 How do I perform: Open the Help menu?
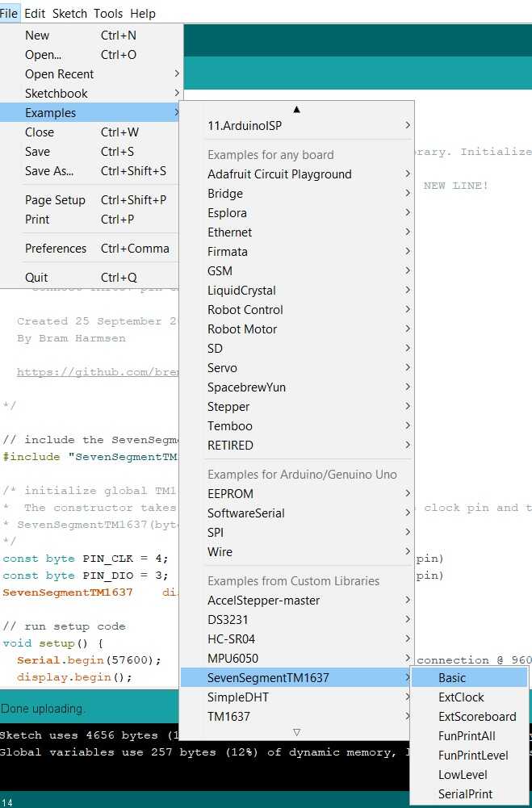click(x=144, y=13)
